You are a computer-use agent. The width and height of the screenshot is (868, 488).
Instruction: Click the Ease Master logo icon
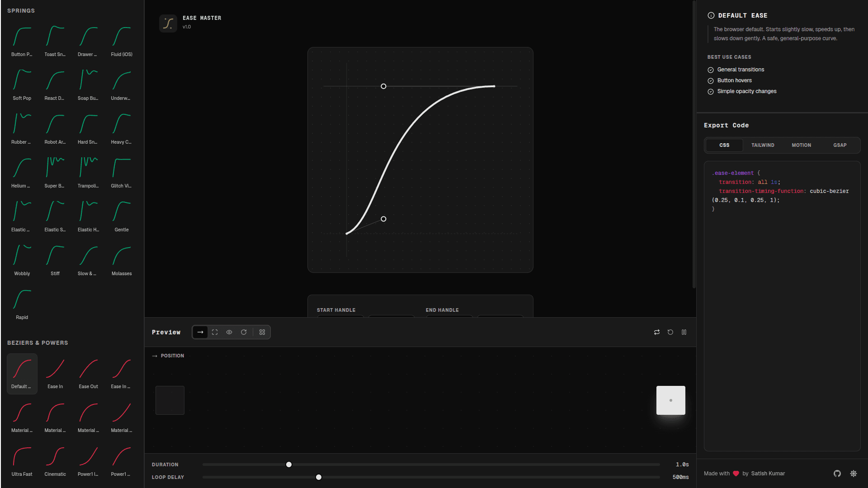(168, 23)
